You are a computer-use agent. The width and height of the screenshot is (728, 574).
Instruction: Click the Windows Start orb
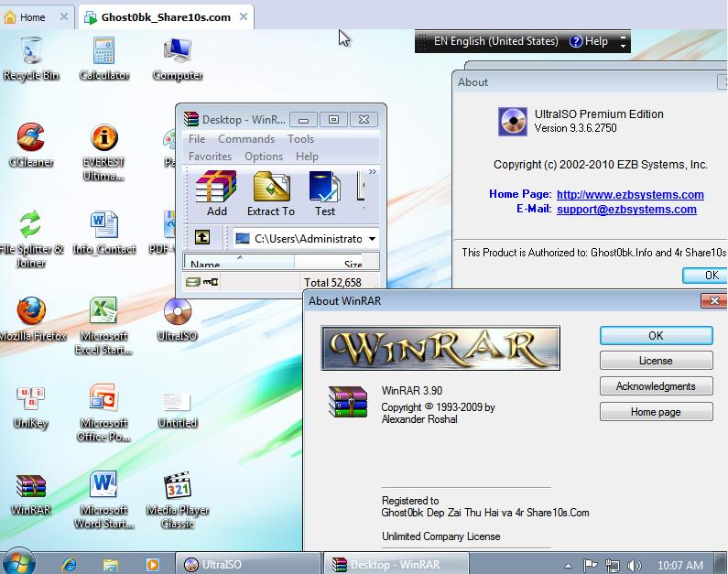click(18, 562)
